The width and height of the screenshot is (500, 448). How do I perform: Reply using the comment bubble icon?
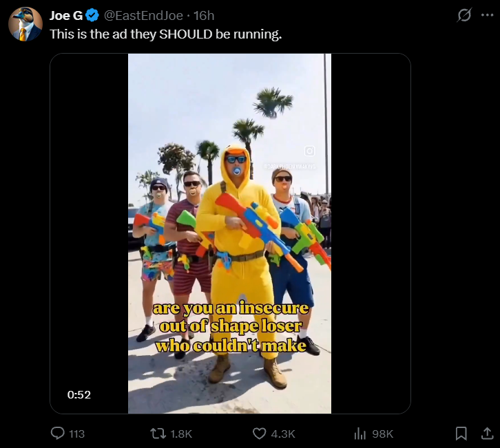click(58, 434)
